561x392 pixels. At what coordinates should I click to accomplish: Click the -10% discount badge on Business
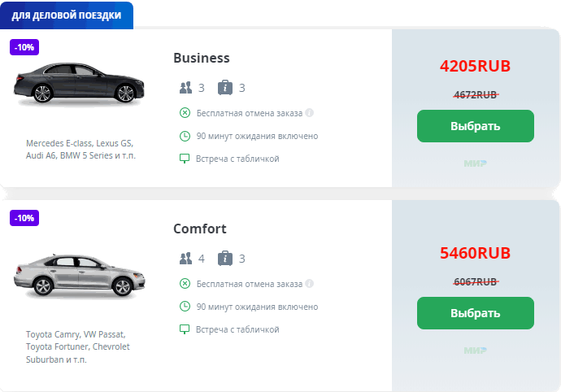(x=24, y=47)
